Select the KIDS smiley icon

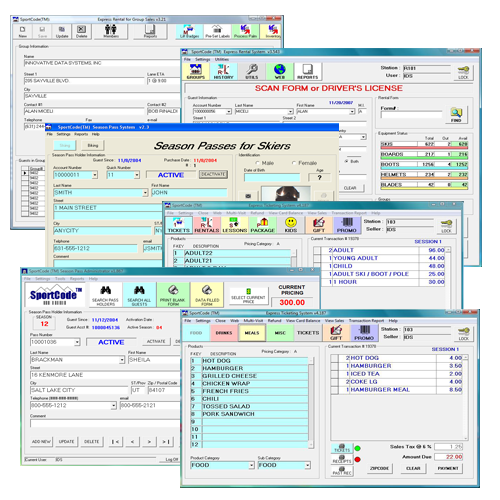tap(291, 225)
